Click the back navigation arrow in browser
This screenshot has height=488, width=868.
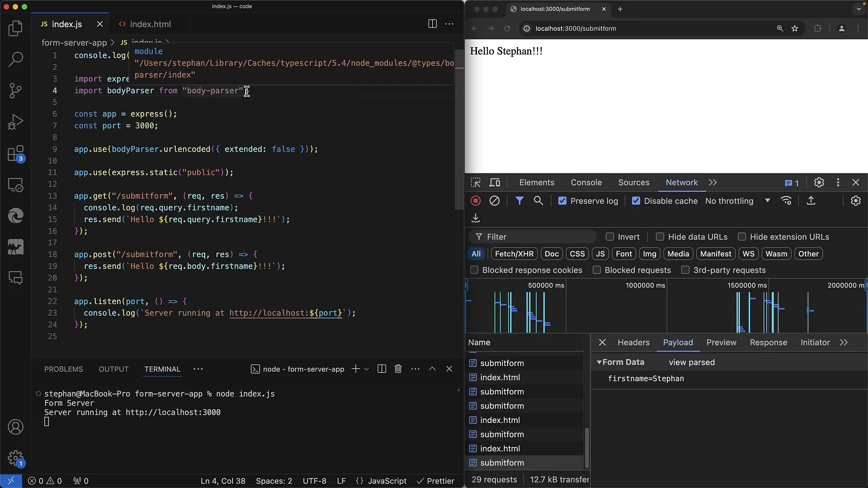coord(475,28)
